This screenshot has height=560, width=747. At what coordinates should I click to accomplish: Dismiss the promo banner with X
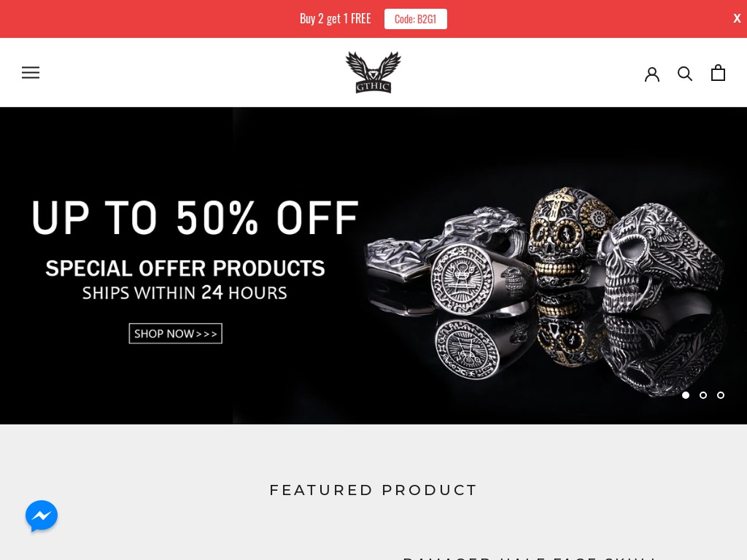737,18
